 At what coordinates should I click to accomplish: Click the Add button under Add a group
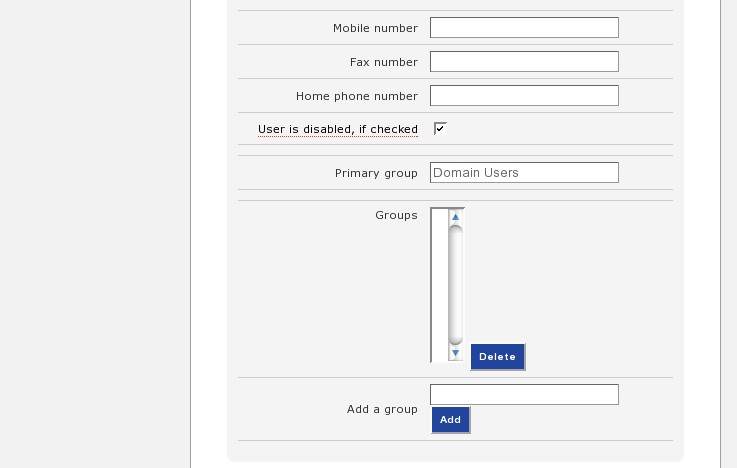tap(450, 420)
